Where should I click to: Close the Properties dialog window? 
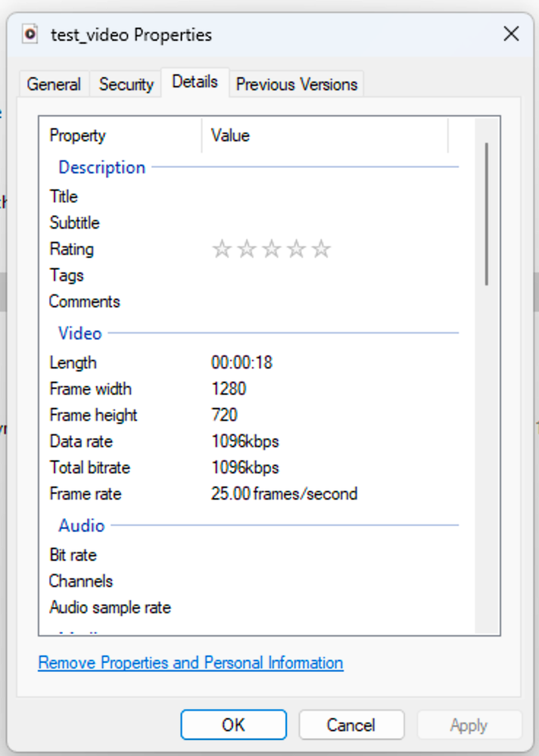coord(511,34)
